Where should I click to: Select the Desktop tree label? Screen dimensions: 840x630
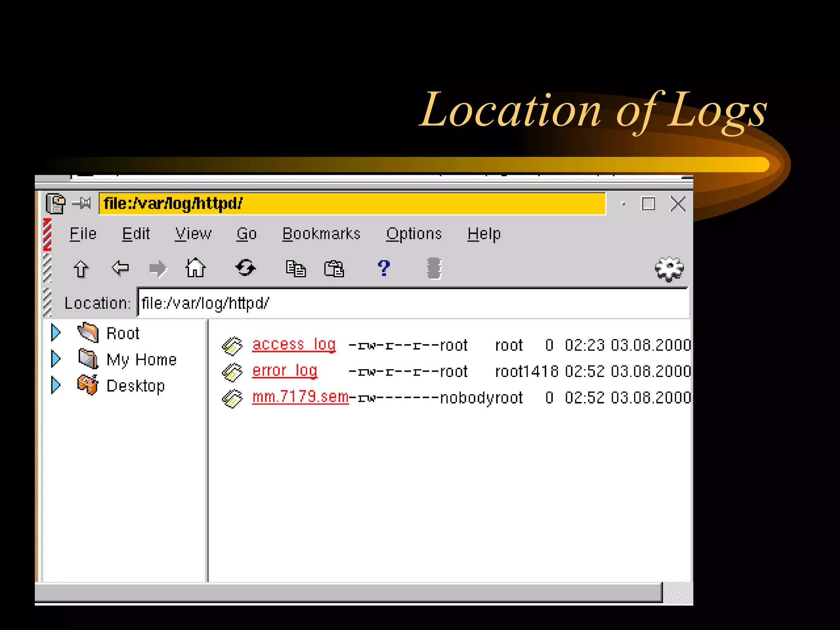(x=136, y=386)
